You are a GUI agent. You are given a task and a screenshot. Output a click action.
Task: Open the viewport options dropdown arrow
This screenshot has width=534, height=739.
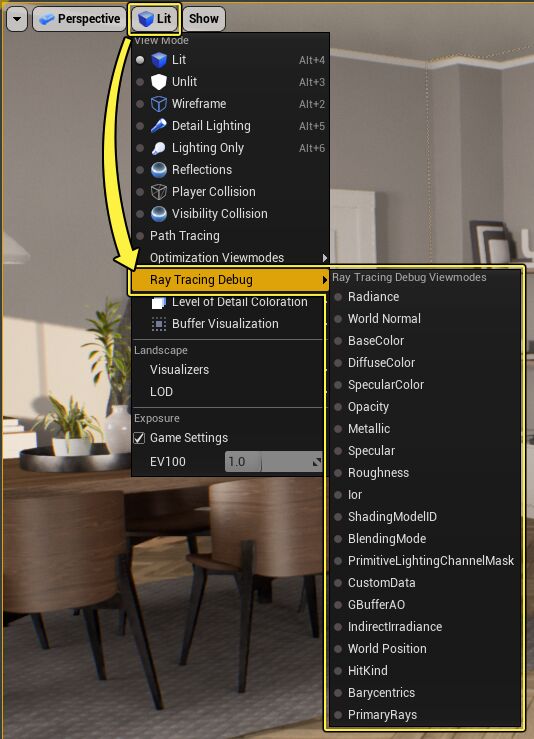click(17, 19)
